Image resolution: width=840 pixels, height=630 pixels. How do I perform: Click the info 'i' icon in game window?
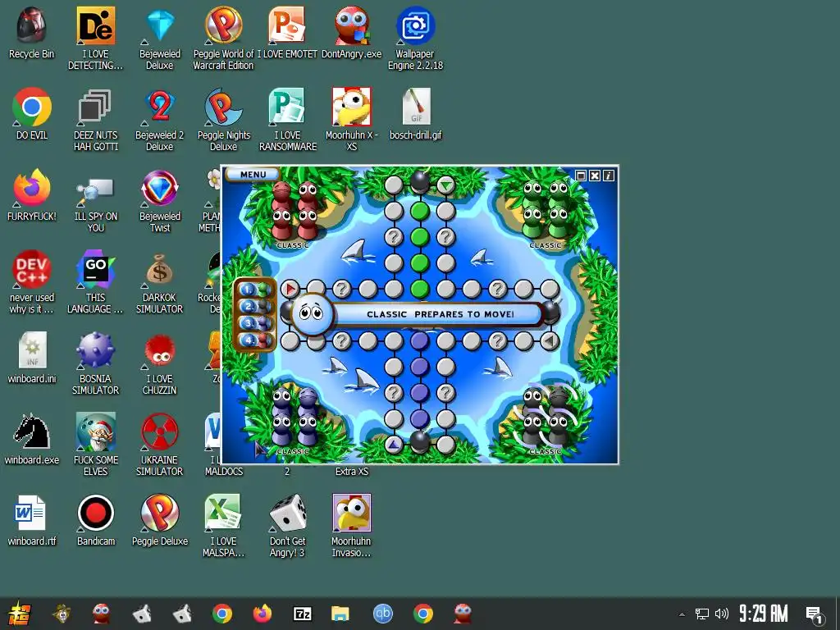pos(609,176)
